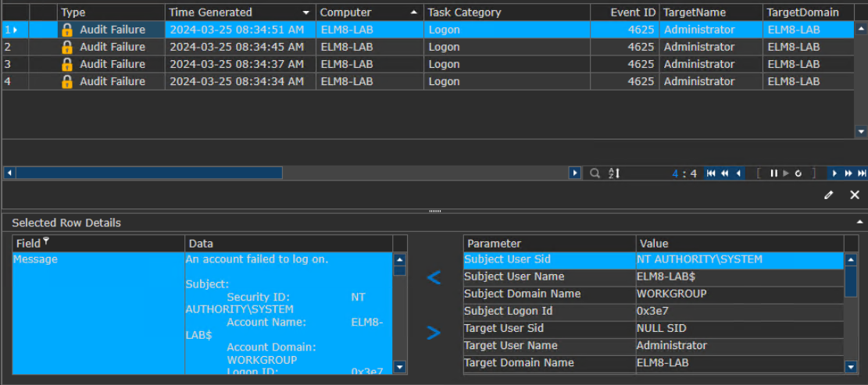Click the Value column header
The image size is (868, 385).
pyautogui.click(x=740, y=244)
